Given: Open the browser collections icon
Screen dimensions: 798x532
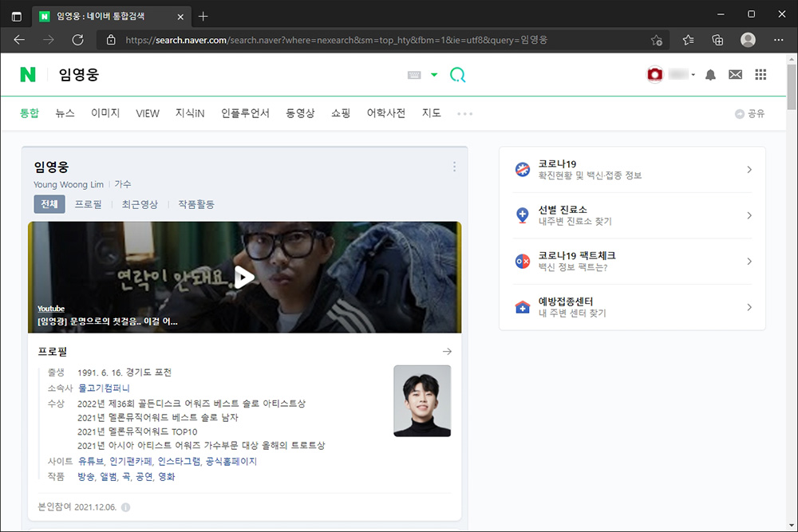Looking at the screenshot, I should tap(717, 40).
